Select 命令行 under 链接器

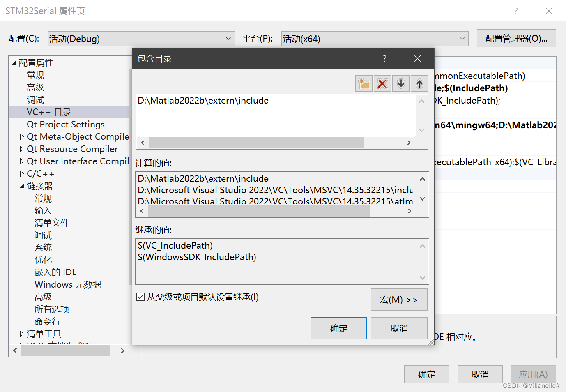[x=47, y=322]
